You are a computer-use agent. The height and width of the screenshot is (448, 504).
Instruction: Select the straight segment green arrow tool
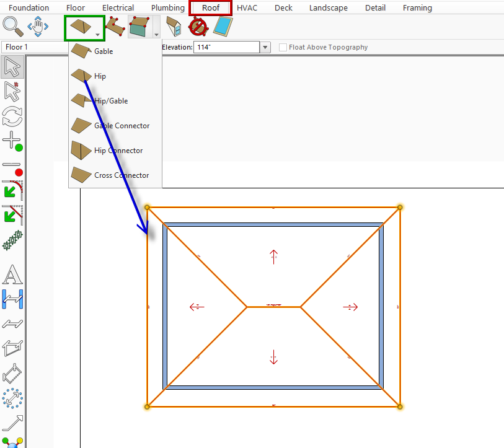click(13, 214)
